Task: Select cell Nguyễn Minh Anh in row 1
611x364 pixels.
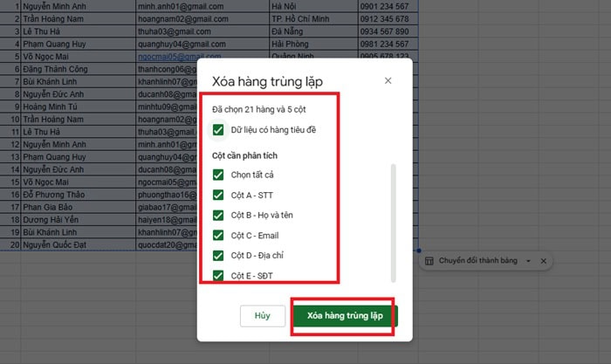Action: point(78,6)
